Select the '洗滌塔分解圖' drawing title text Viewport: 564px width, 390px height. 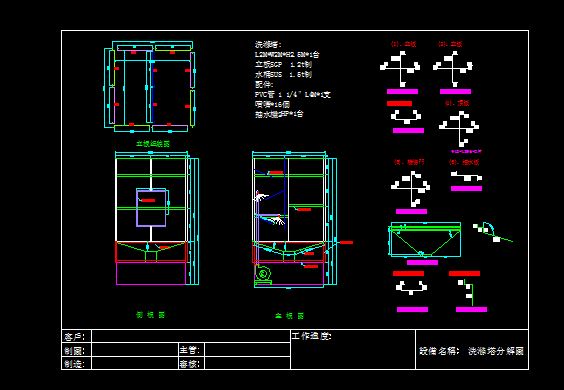click(496, 351)
